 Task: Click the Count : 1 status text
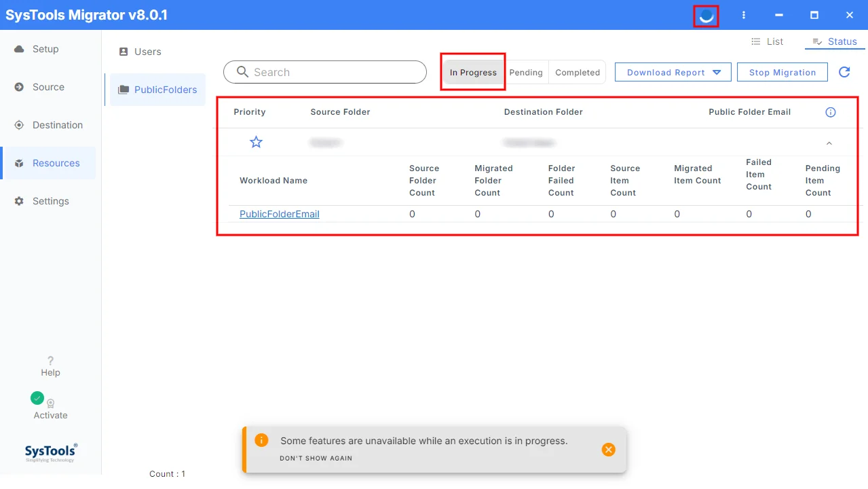[x=167, y=474]
